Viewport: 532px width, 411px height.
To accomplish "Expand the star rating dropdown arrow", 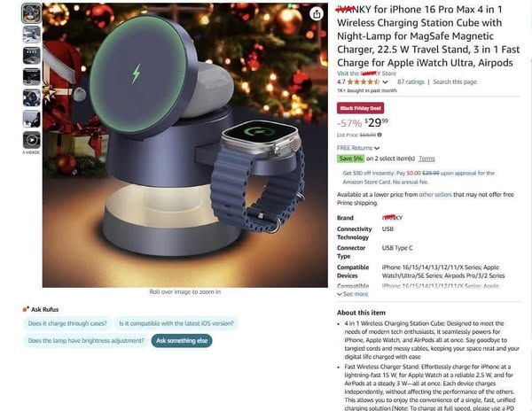I will coord(385,82).
